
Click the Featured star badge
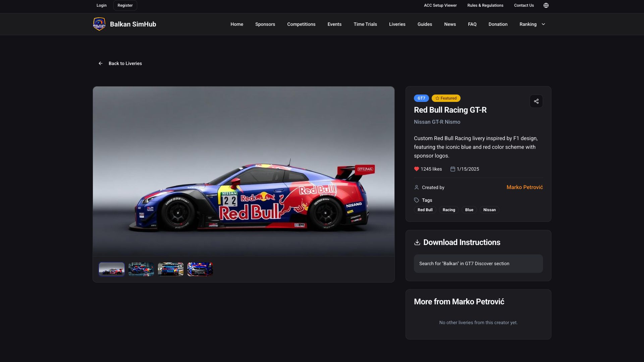[446, 98]
